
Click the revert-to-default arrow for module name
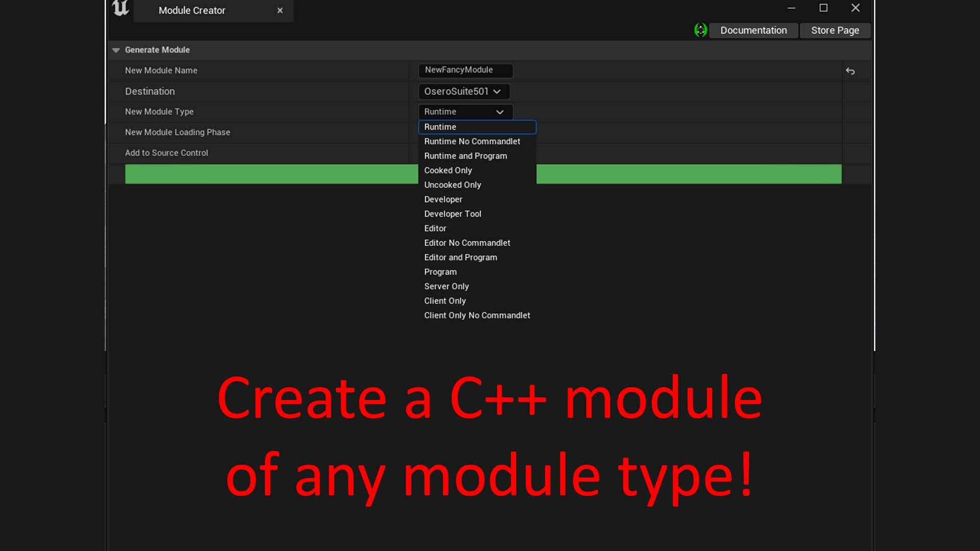click(x=851, y=71)
